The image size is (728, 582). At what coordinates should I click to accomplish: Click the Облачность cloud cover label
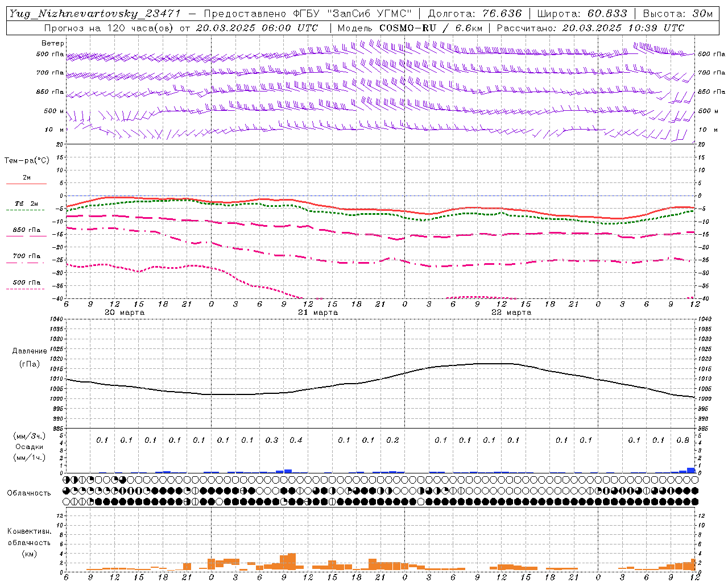pos(29,493)
